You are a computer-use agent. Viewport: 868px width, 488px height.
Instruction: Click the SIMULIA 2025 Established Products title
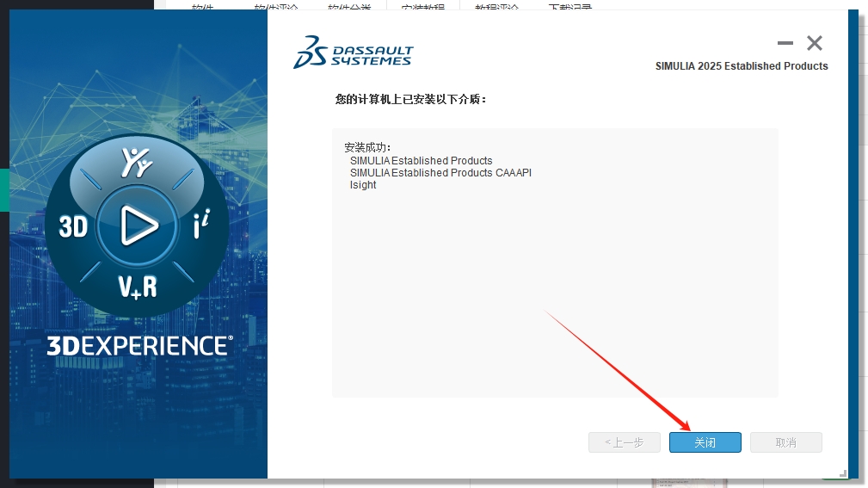point(742,66)
